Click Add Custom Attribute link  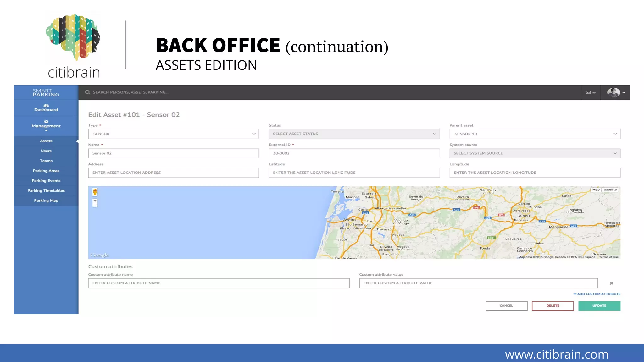(597, 294)
